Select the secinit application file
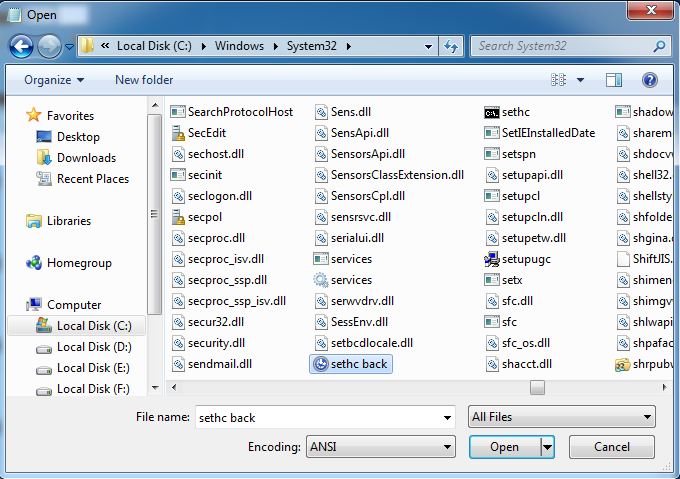This screenshot has height=479, width=680. tap(196, 175)
